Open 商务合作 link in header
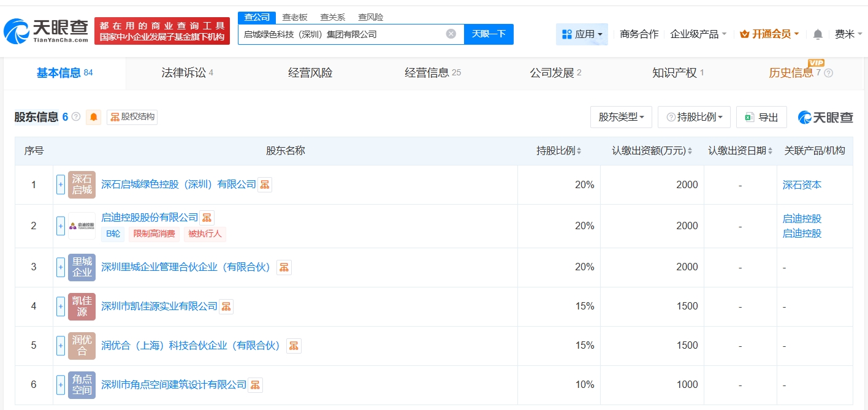The image size is (868, 410). [x=639, y=34]
